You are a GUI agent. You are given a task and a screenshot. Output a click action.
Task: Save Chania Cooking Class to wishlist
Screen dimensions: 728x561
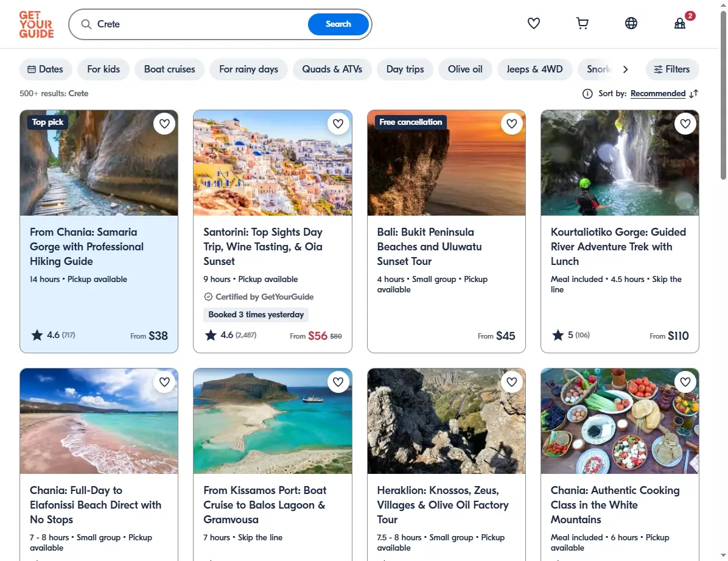point(685,382)
